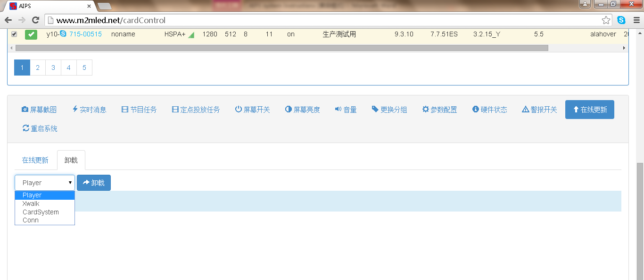
Task: Click the blue 卸载 uninstall button
Action: [x=94, y=183]
